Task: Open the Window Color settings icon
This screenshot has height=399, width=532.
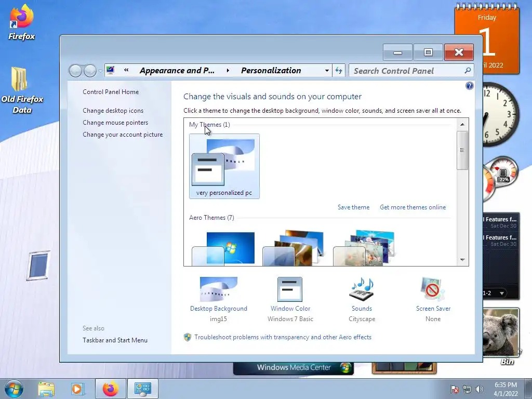Action: click(290, 289)
